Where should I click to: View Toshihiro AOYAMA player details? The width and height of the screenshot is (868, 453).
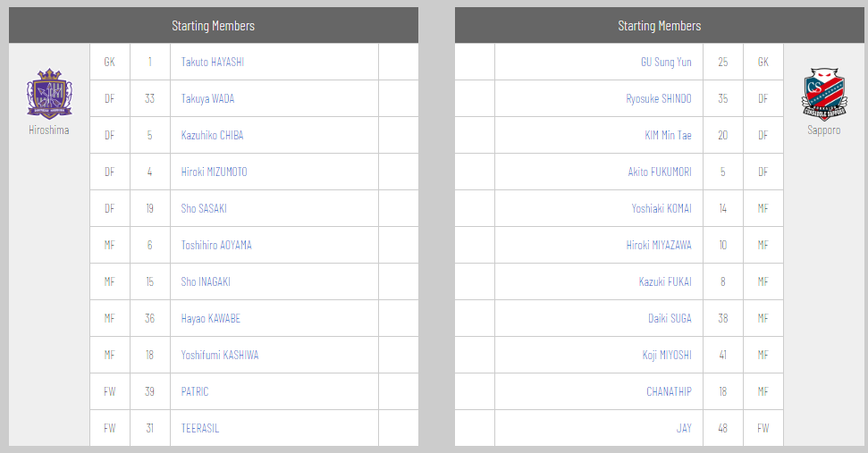coord(216,246)
